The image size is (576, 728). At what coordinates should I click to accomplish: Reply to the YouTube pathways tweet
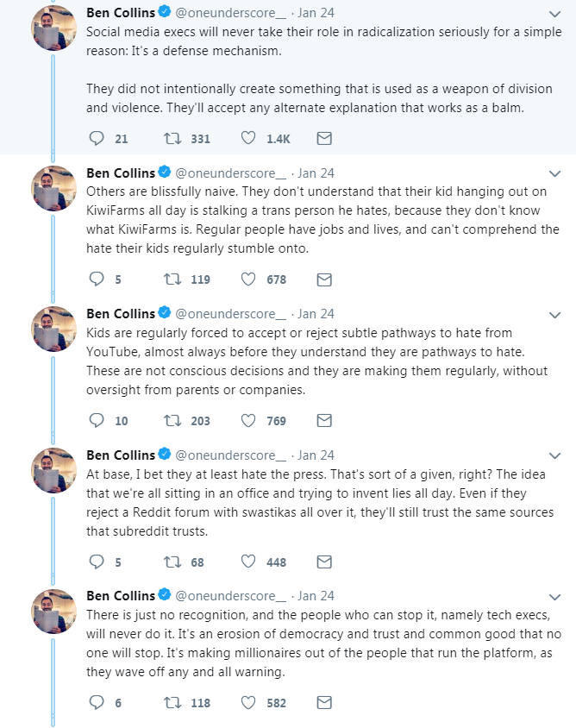point(97,421)
